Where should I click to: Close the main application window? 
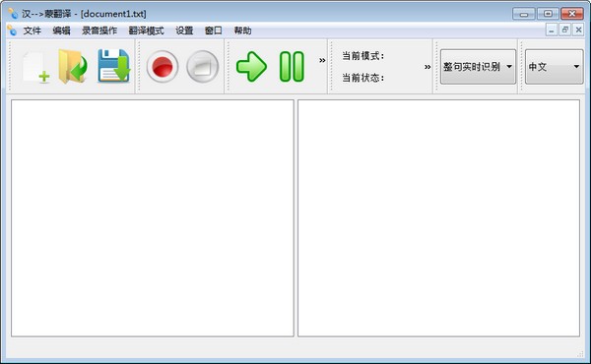pos(572,14)
